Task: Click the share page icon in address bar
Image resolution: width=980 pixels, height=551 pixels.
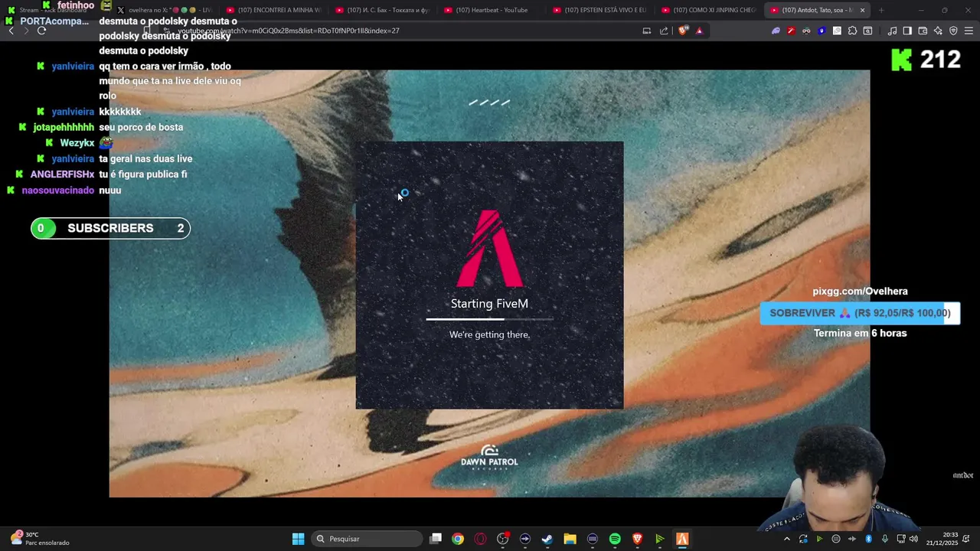Action: tap(664, 31)
